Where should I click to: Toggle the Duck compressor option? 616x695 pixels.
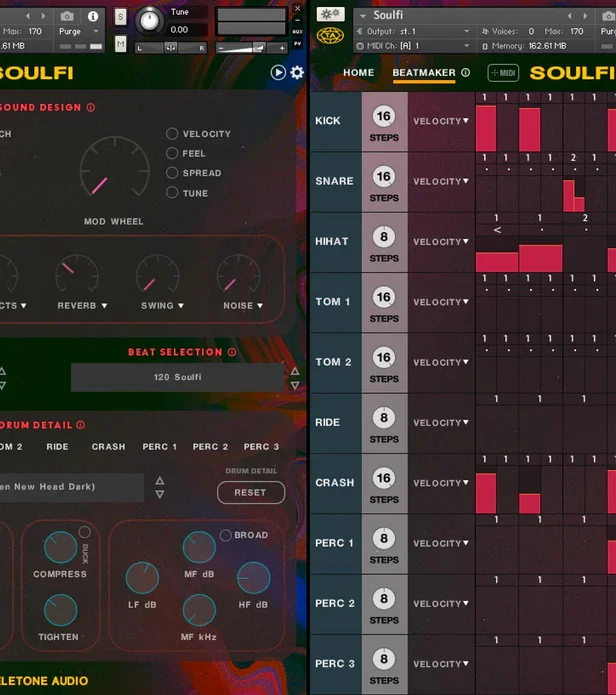[84, 532]
